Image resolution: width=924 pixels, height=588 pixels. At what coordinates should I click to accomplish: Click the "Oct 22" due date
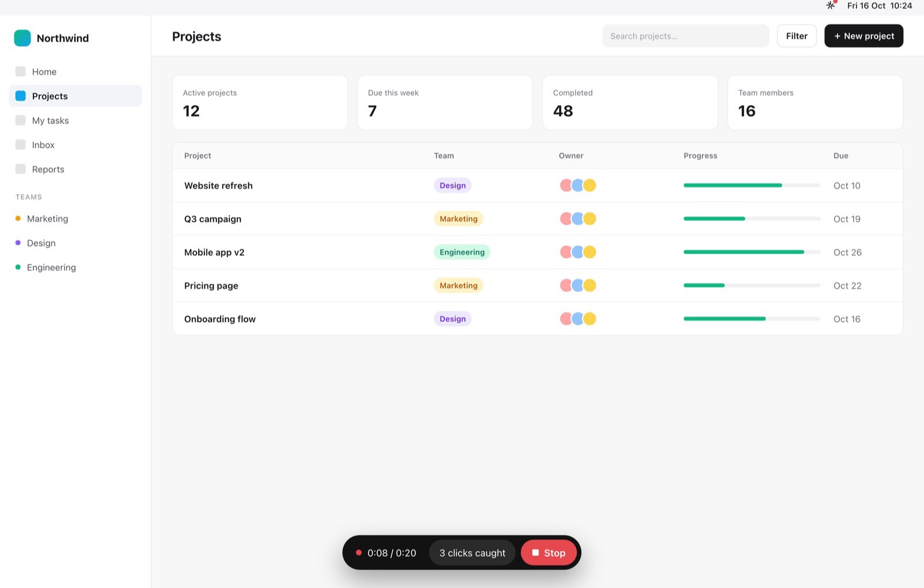pos(847,285)
